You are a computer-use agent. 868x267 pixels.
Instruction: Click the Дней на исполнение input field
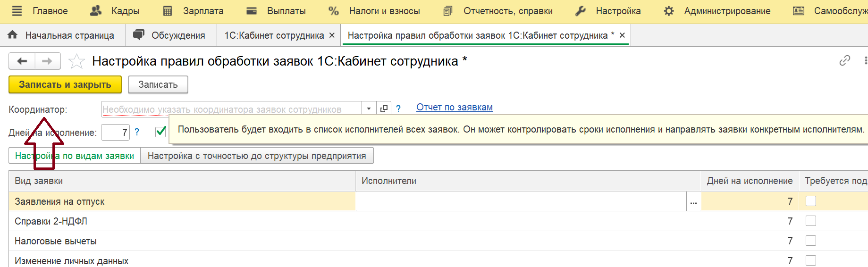115,133
